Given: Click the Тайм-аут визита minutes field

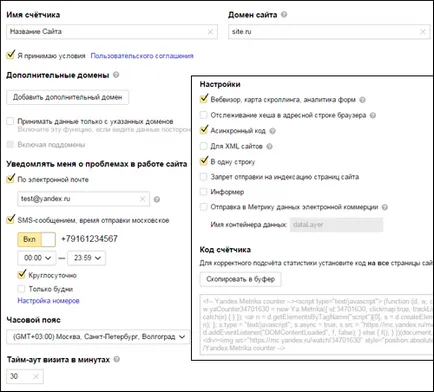Looking at the screenshot, I should [25, 376].
